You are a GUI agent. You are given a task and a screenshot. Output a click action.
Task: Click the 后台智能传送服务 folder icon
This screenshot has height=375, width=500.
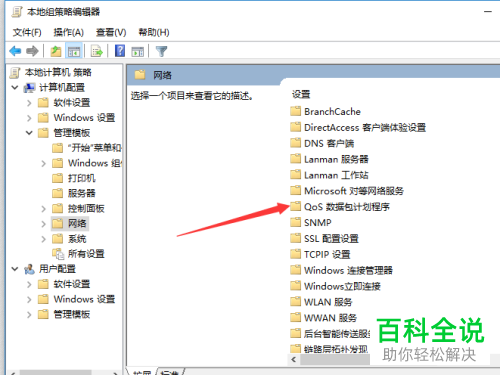(x=295, y=333)
